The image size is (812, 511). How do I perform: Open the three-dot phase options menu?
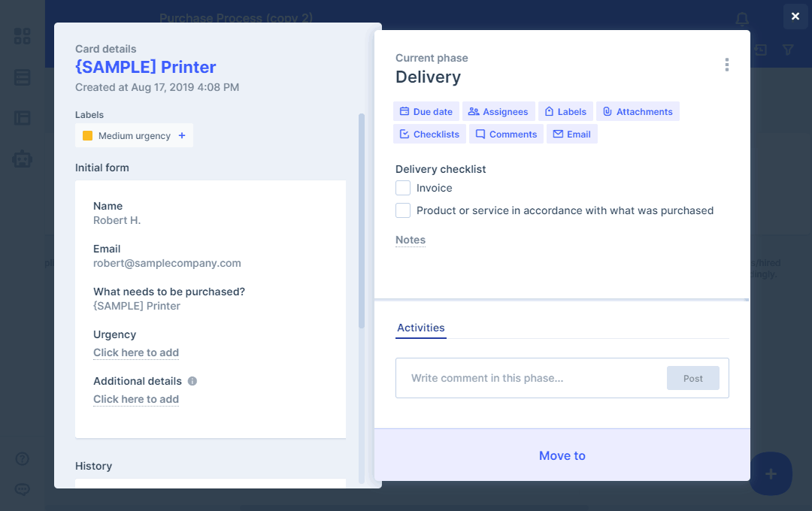point(726,65)
